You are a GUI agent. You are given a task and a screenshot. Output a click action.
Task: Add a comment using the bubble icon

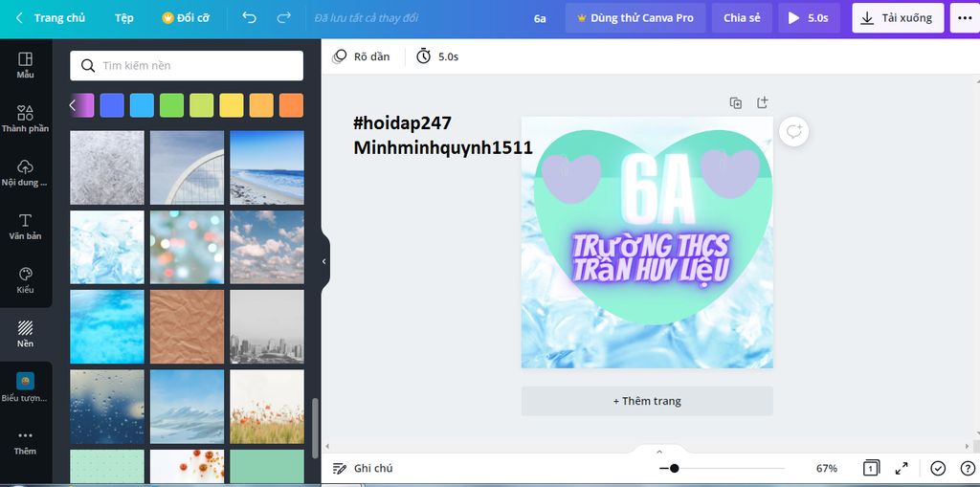(x=793, y=132)
